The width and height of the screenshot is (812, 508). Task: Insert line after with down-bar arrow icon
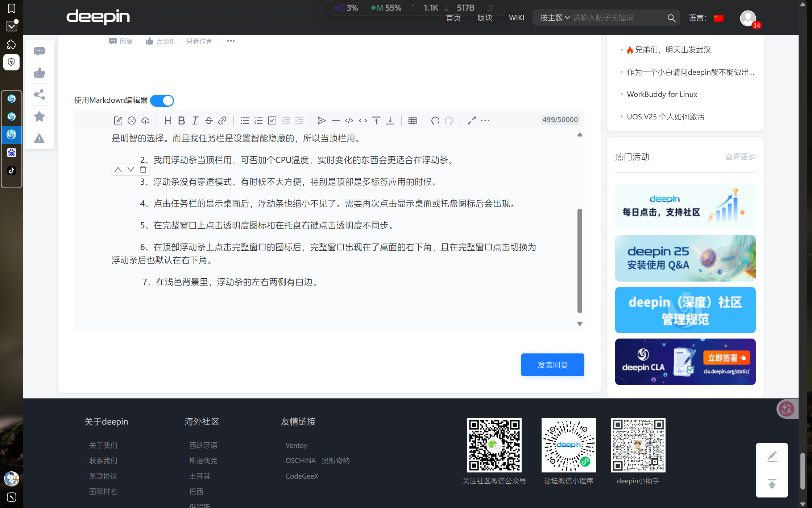coord(390,120)
